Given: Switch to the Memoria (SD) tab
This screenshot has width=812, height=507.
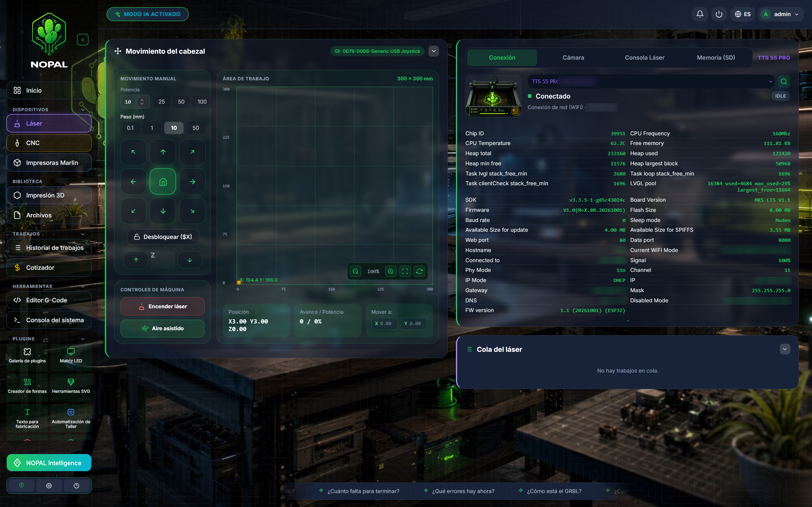Looking at the screenshot, I should pyautogui.click(x=716, y=58).
